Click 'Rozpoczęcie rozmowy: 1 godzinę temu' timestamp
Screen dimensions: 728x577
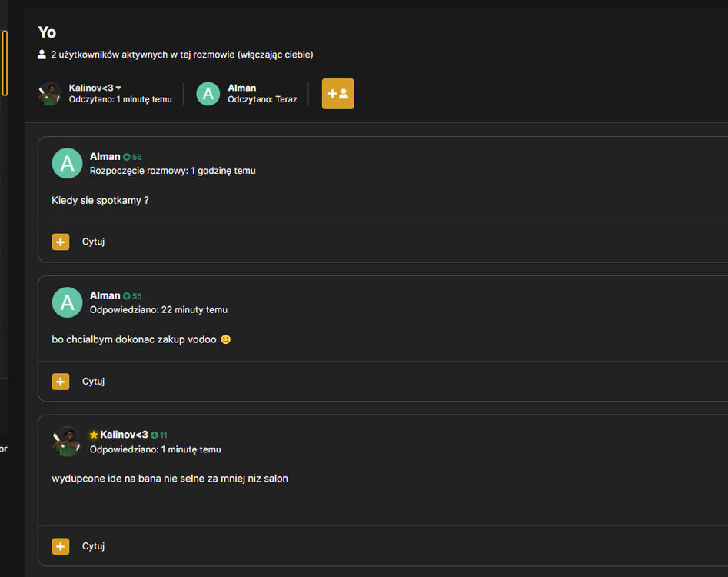click(173, 171)
